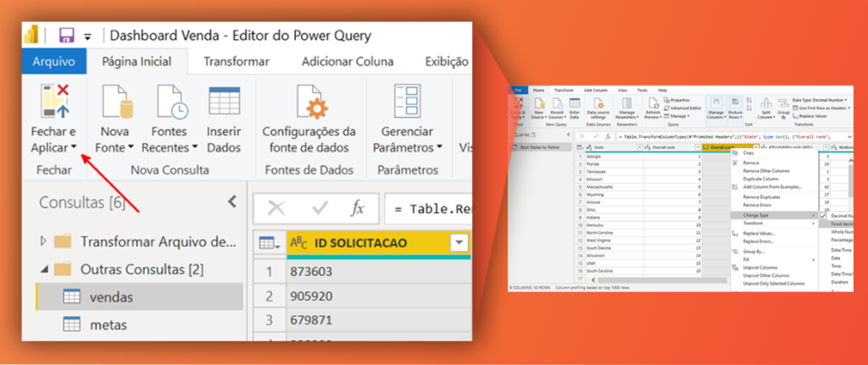Image resolution: width=868 pixels, height=365 pixels.
Task: Open the Nova Fonte data source icon
Action: 115,102
